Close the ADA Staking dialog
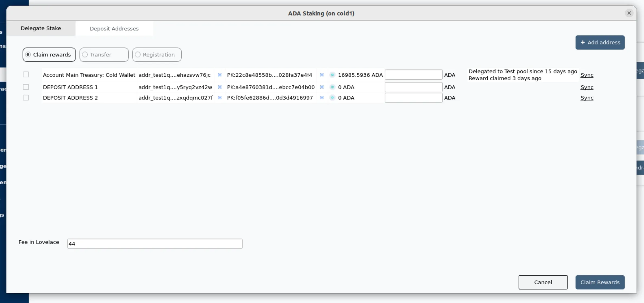Viewport: 644px width, 303px height. click(629, 13)
